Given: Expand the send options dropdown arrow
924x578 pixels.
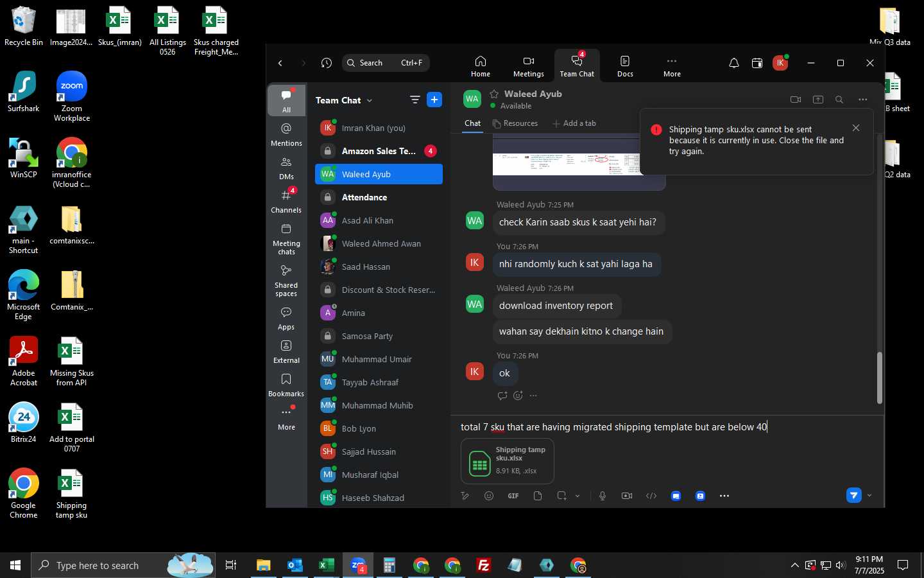Looking at the screenshot, I should click(x=869, y=495).
